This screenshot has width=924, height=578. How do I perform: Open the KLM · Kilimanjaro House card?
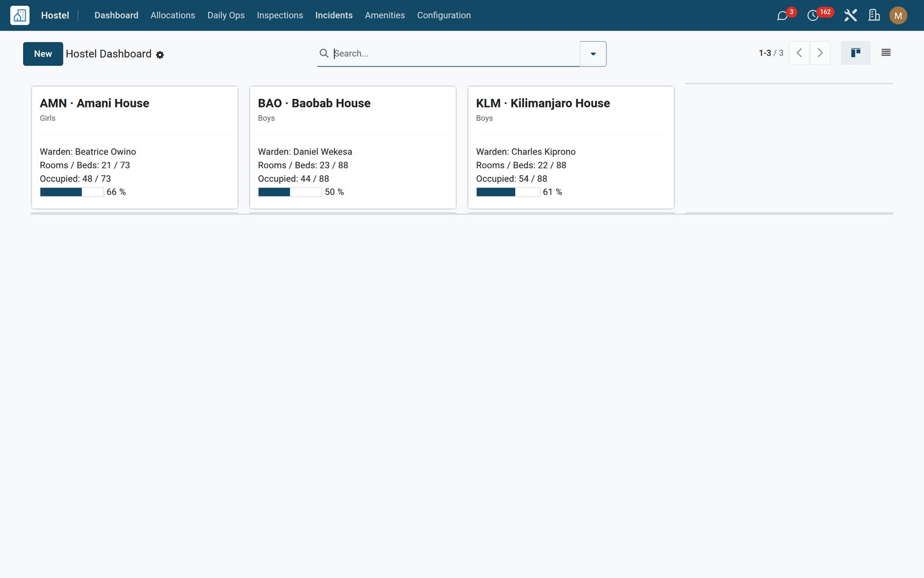tap(571, 147)
